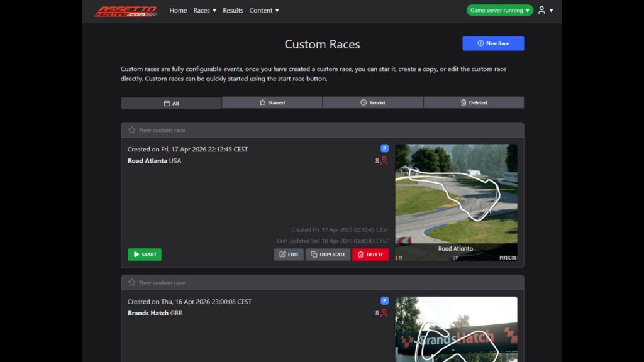This screenshot has height=362, width=644.
Task: Click the Brands Hatch GBR track name
Action: click(155, 313)
